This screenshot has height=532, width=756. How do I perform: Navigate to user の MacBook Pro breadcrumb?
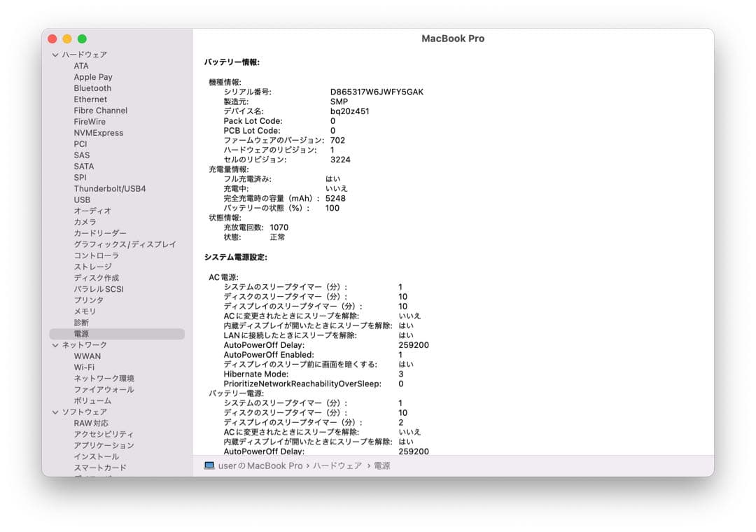[260, 465]
